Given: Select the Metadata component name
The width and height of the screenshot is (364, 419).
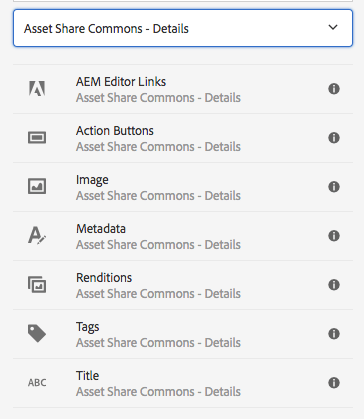Looking at the screenshot, I should (101, 229).
